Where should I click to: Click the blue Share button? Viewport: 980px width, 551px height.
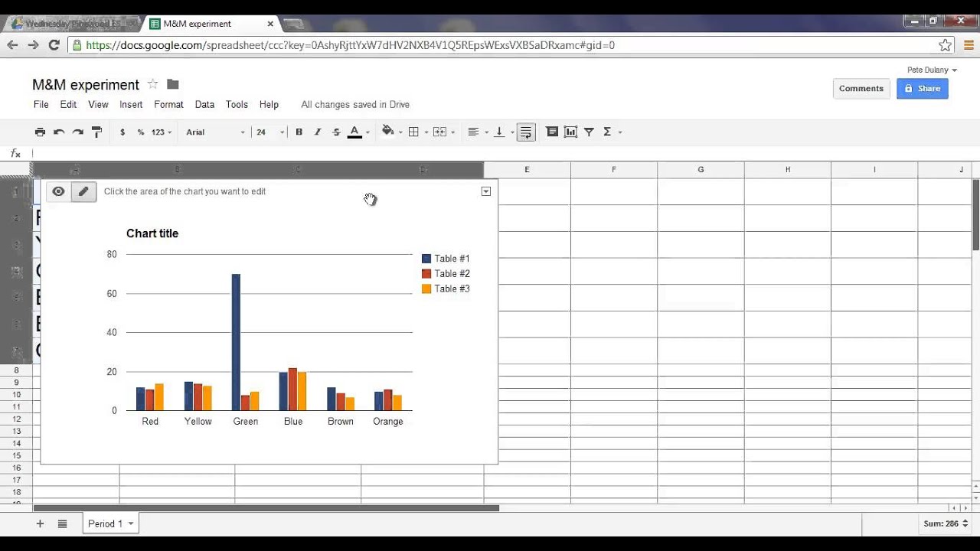pyautogui.click(x=923, y=89)
